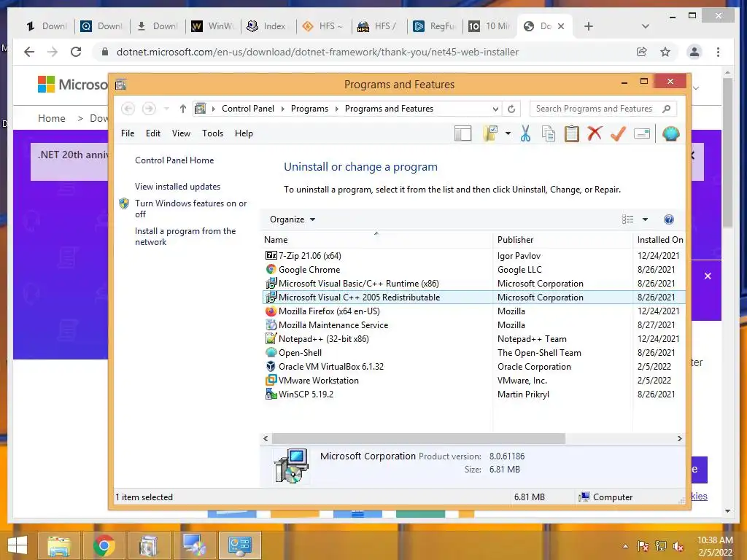This screenshot has width=747, height=560.
Task: Sort by the Name column header
Action: click(x=377, y=240)
